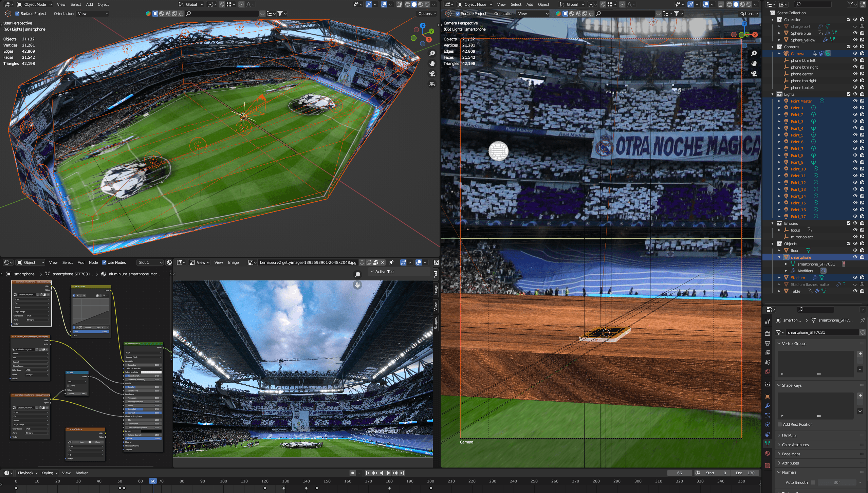The width and height of the screenshot is (868, 493).
Task: Click the zoom magnifier icon in left viewport
Action: tap(432, 53)
